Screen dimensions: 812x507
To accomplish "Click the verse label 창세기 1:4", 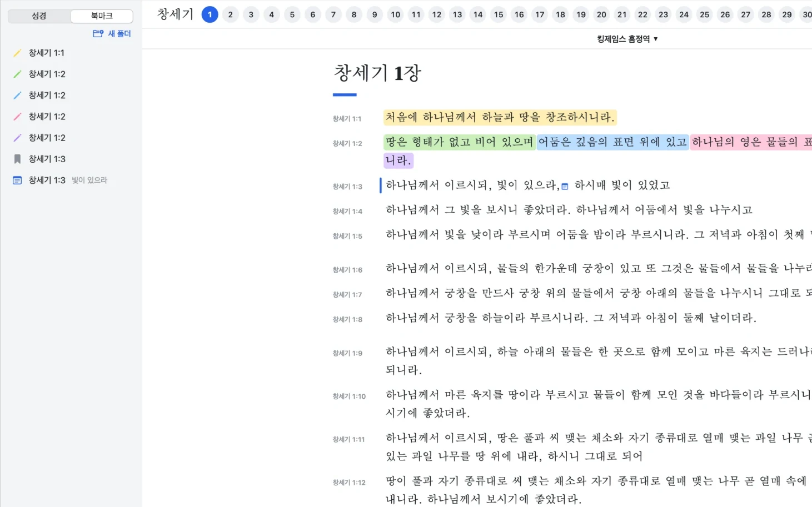I will 347,212.
